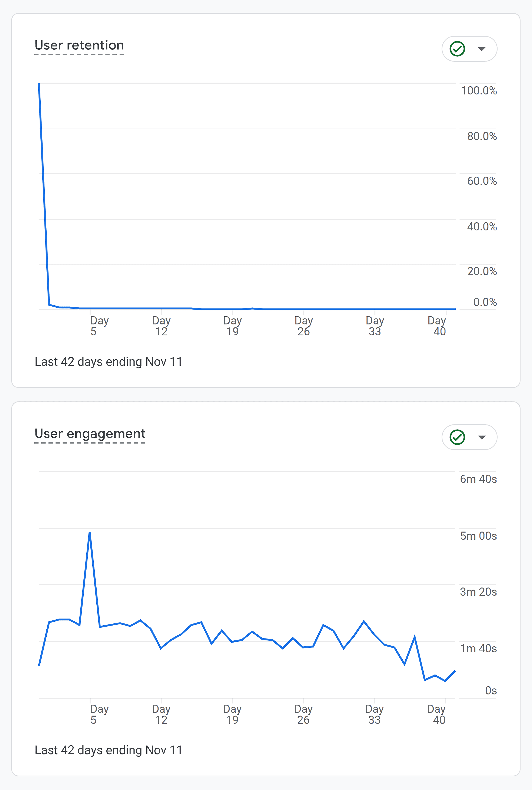Viewport: 532px width, 790px height.
Task: Click the User retention title link
Action: [79, 45]
